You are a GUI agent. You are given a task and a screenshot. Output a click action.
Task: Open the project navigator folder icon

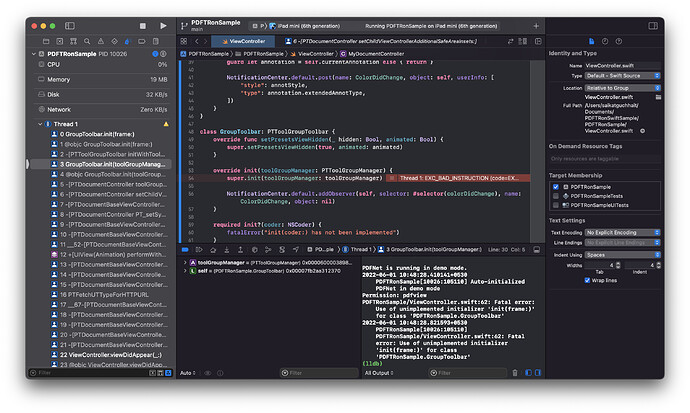click(46, 41)
